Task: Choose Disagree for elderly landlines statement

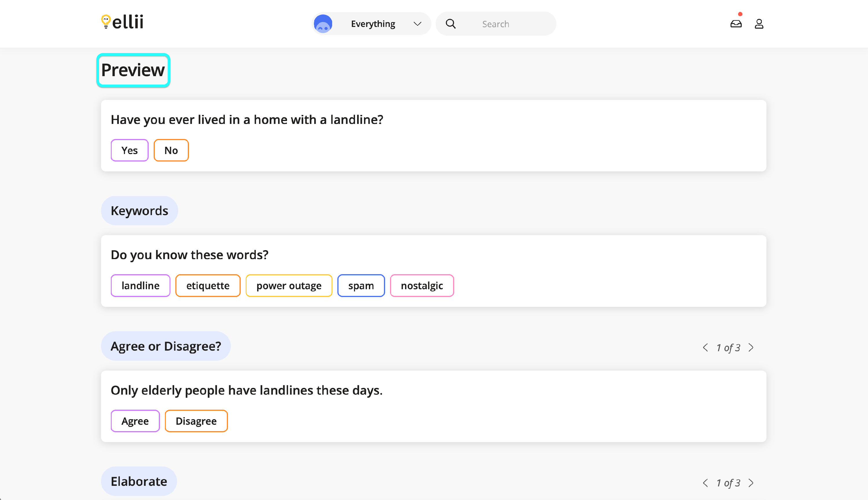Action: 196,421
